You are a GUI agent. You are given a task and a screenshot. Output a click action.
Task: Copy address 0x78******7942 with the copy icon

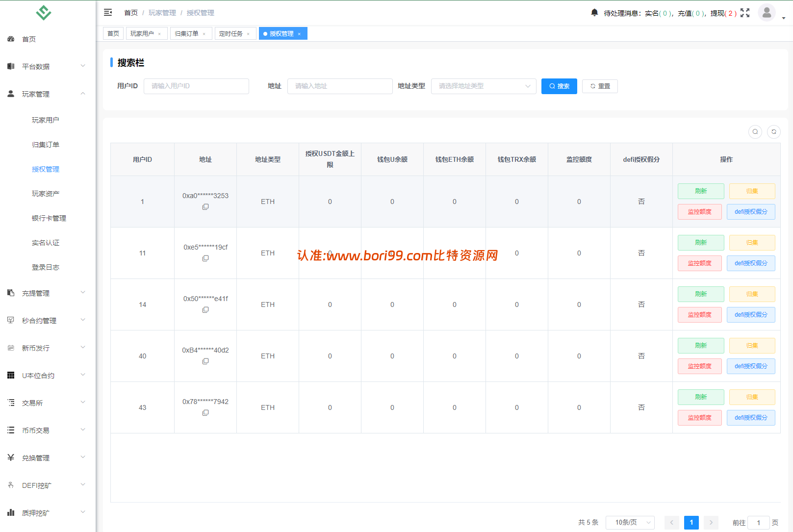click(205, 413)
